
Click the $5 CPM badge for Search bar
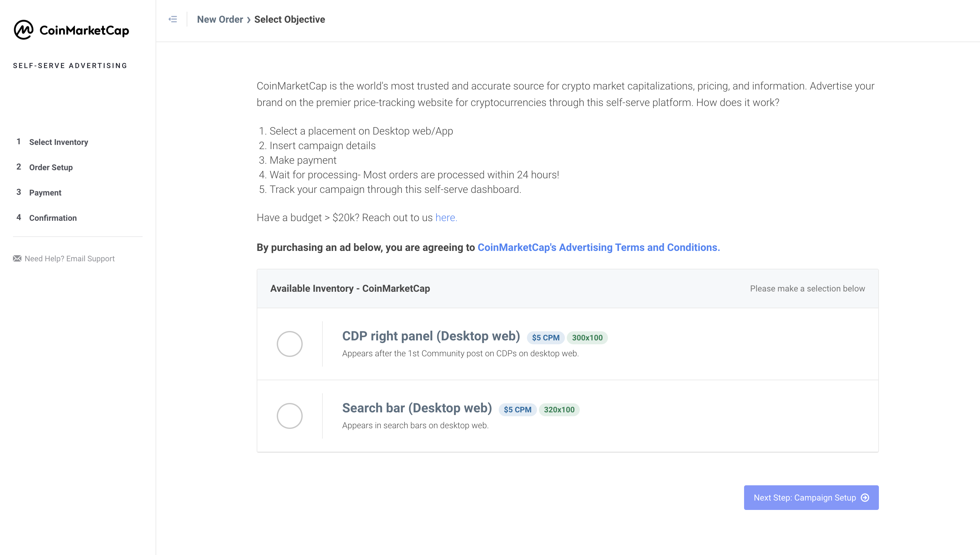[x=518, y=409]
